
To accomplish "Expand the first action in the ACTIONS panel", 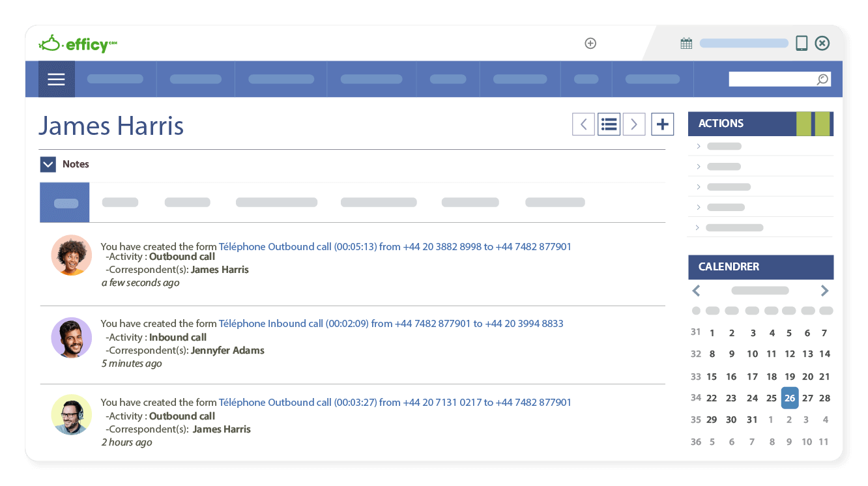I will [697, 146].
